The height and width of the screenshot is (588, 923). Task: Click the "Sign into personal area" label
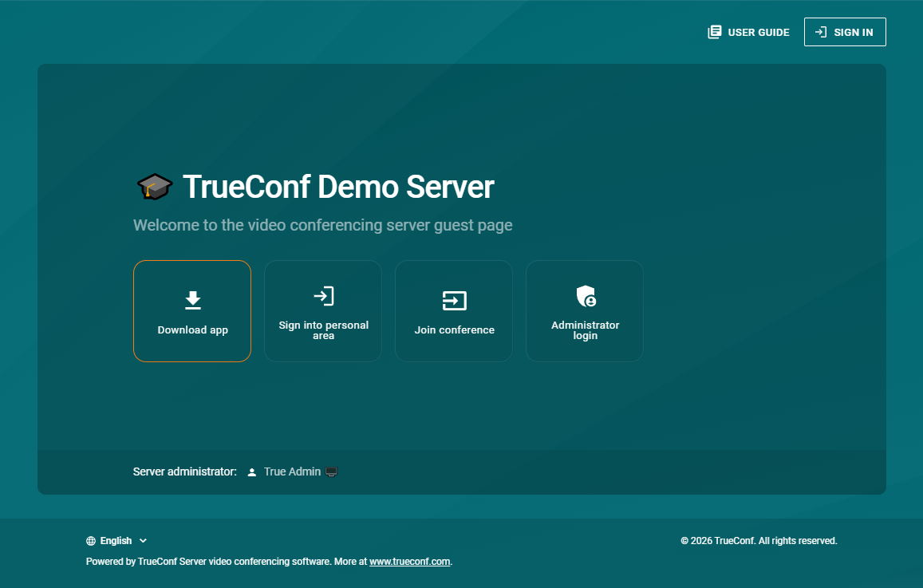coord(323,330)
